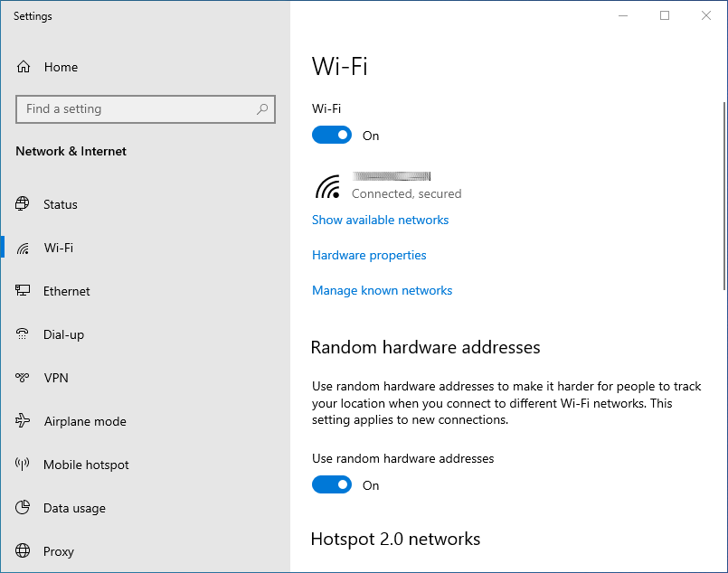Click the Airplane mode plane icon
Screen dimensions: 728x573
click(x=23, y=421)
